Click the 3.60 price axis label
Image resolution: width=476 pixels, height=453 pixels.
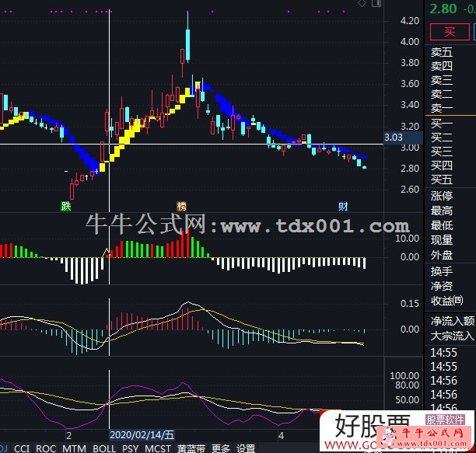point(410,84)
